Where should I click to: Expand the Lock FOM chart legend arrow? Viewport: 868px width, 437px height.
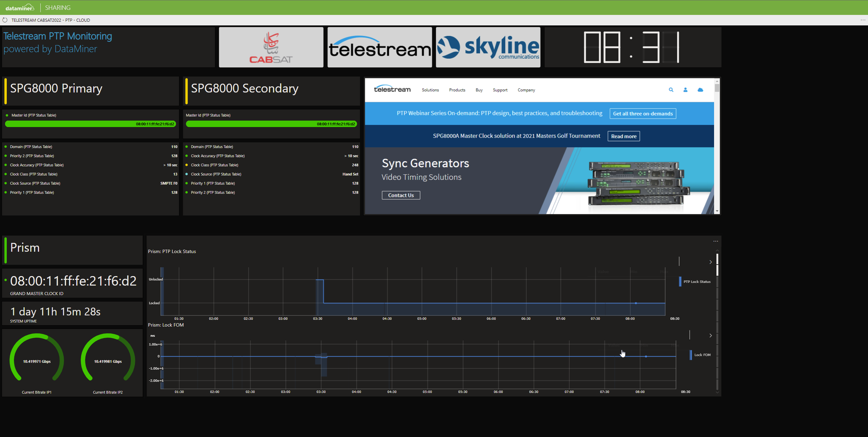[711, 335]
